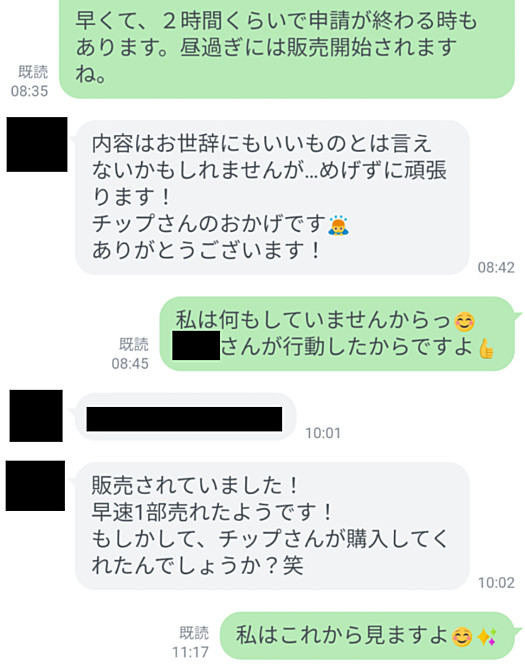
Task: Tap the 08:42 timestamp
Action: point(496,267)
